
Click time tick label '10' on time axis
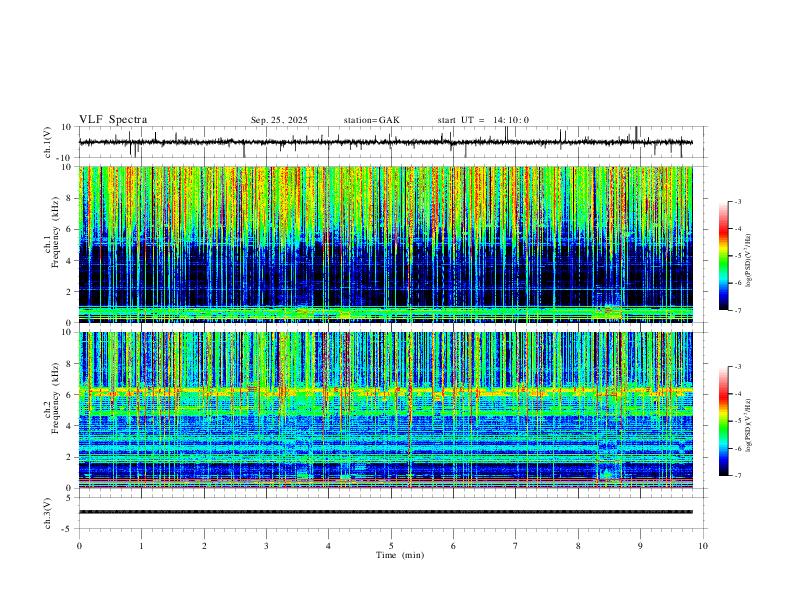[703, 546]
